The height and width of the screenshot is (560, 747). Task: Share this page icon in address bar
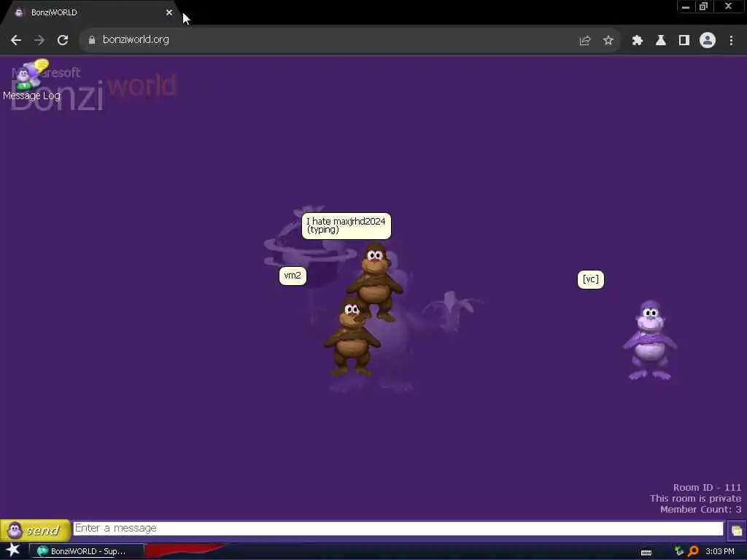(x=585, y=41)
